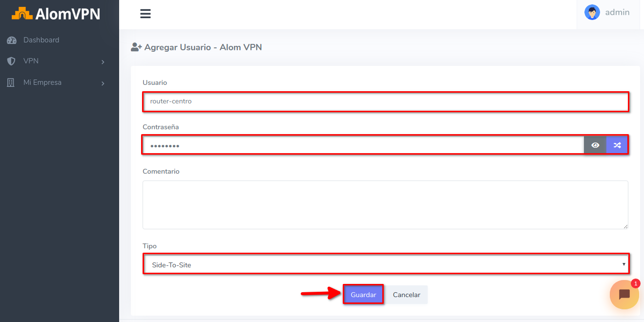Open the Tipo dropdown showing Side-To-Site

pyautogui.click(x=386, y=264)
